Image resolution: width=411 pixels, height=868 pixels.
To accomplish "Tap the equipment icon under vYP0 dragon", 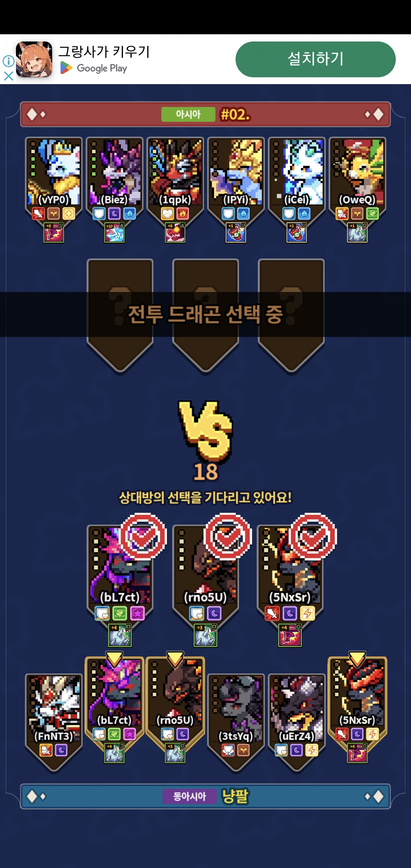I will pos(54,232).
